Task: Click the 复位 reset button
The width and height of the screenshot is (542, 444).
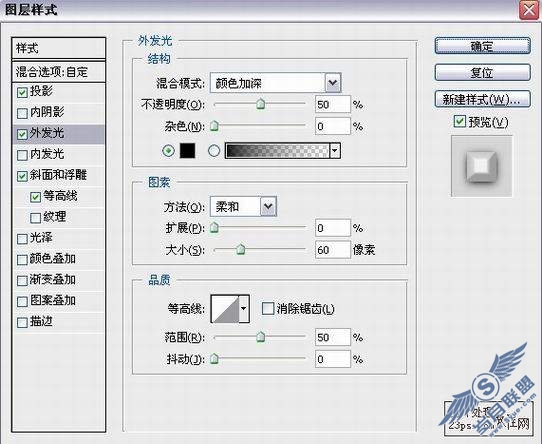Action: click(x=483, y=73)
